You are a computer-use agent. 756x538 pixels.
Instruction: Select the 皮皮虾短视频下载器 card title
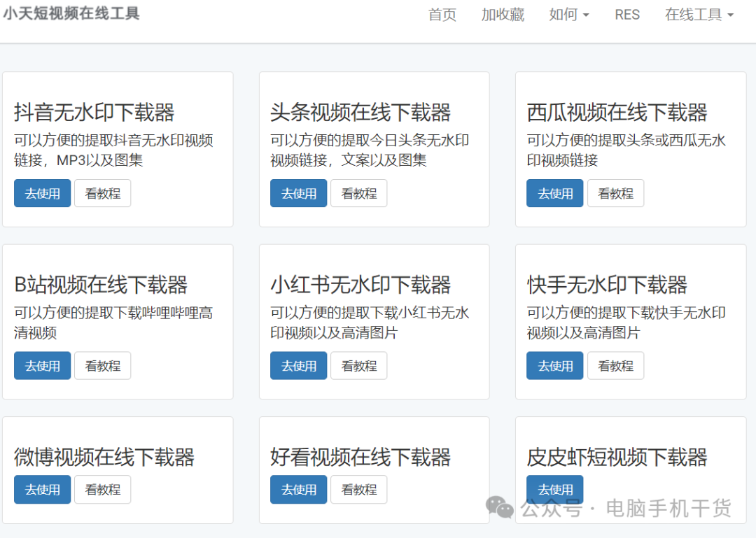point(617,457)
